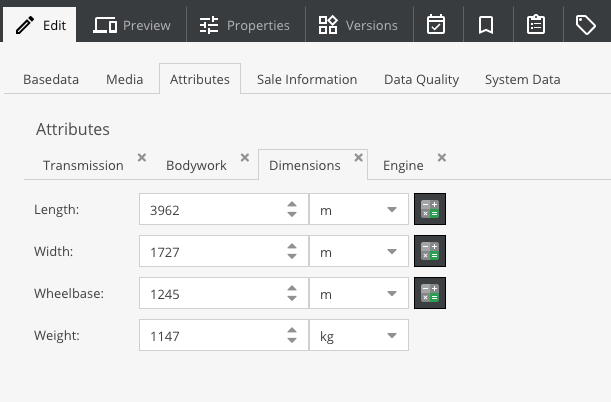Open the Properties panel

(x=245, y=25)
